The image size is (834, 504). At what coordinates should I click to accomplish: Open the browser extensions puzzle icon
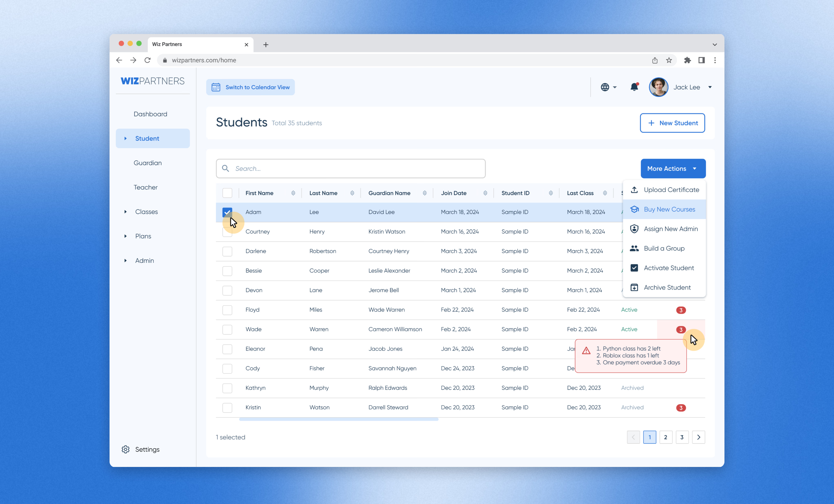687,60
